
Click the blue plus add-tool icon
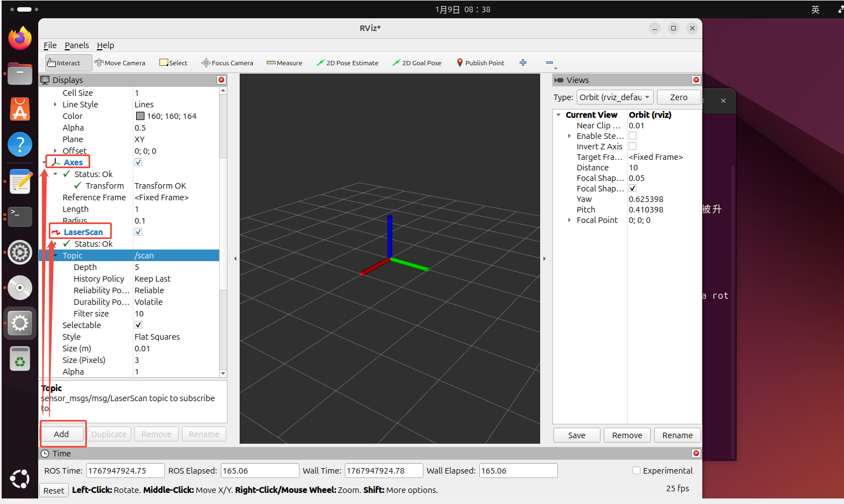tap(523, 63)
